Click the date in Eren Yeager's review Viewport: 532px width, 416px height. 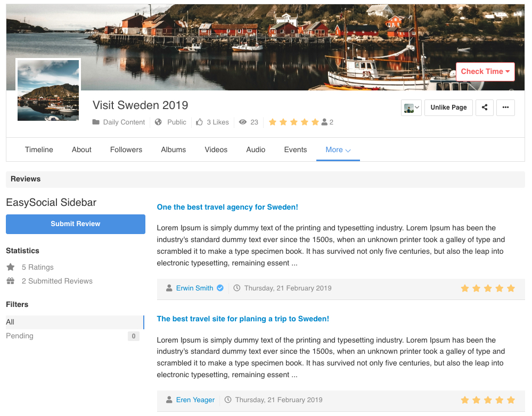279,400
